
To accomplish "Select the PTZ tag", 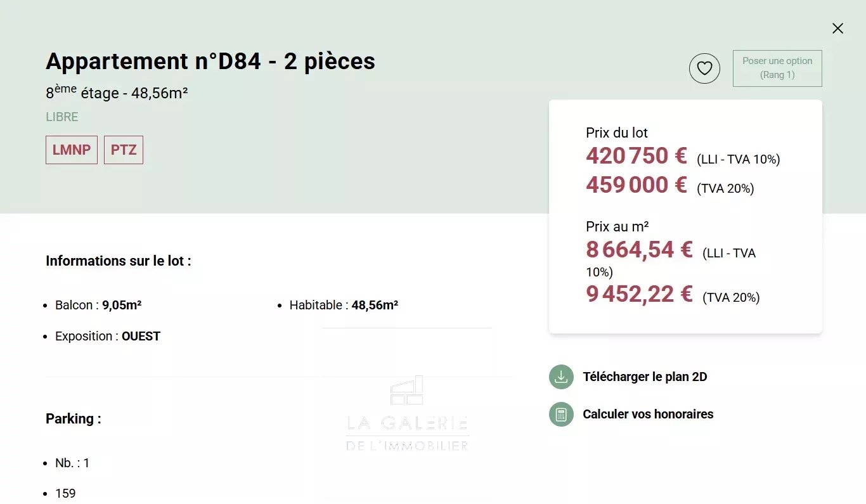I will (124, 150).
